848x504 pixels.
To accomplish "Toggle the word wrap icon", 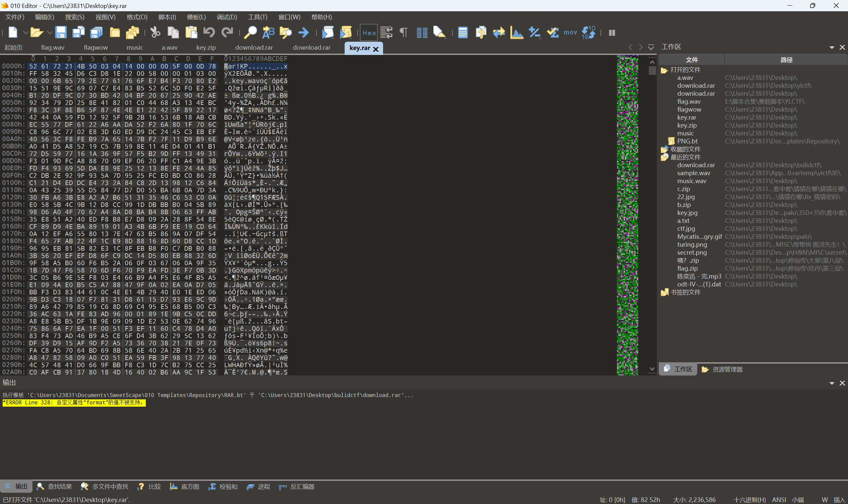I will pyautogui.click(x=386, y=32).
